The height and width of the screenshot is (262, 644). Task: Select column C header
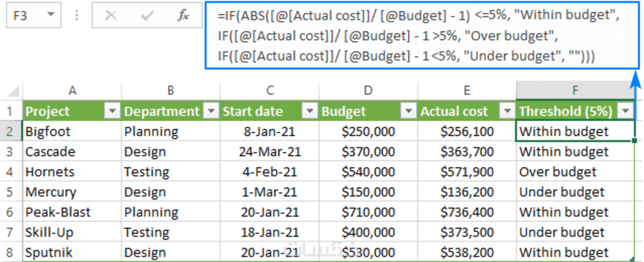point(269,90)
